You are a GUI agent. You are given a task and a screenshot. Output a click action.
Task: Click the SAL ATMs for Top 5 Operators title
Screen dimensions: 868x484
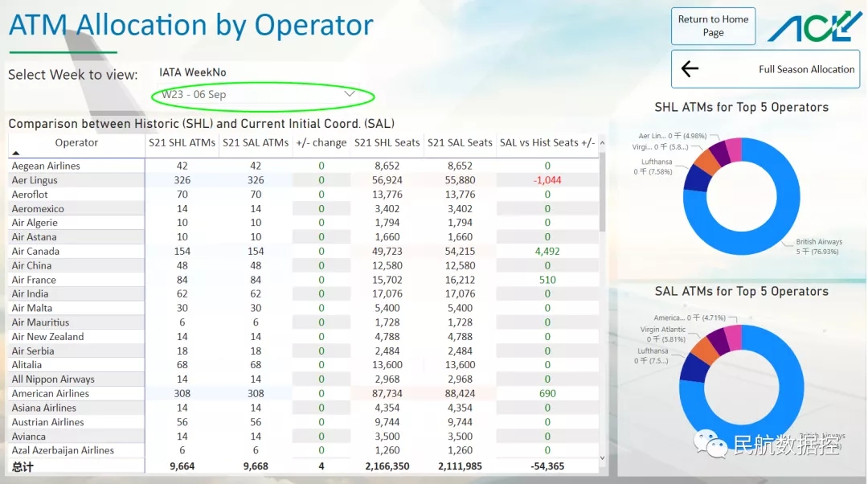[741, 291]
